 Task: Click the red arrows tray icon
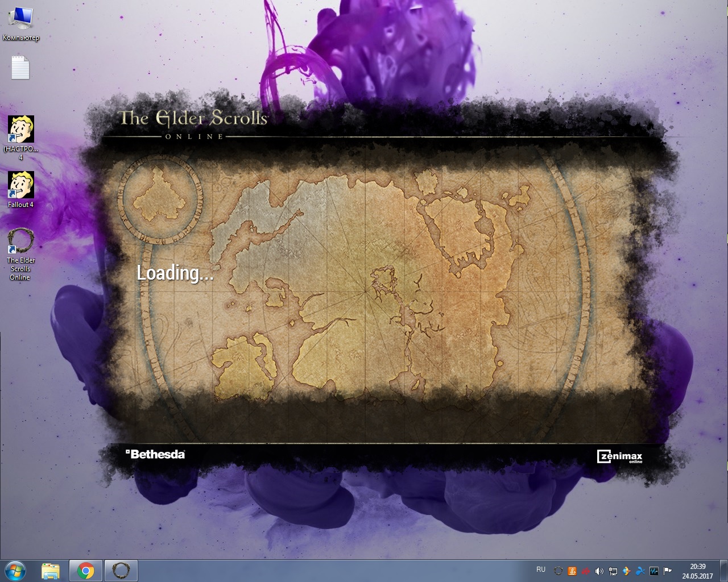click(x=586, y=571)
